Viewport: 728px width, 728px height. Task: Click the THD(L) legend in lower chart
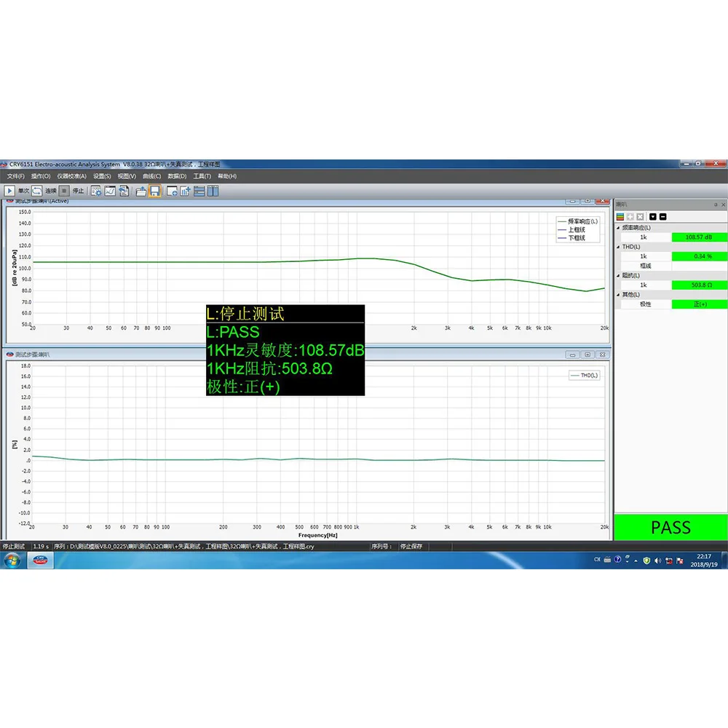[584, 375]
